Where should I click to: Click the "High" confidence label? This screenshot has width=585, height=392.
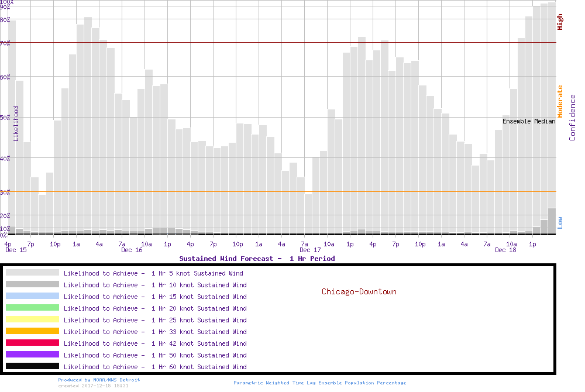coord(560,22)
